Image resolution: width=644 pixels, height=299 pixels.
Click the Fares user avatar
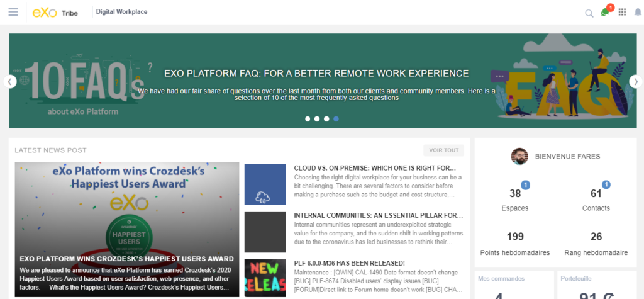coord(519,156)
